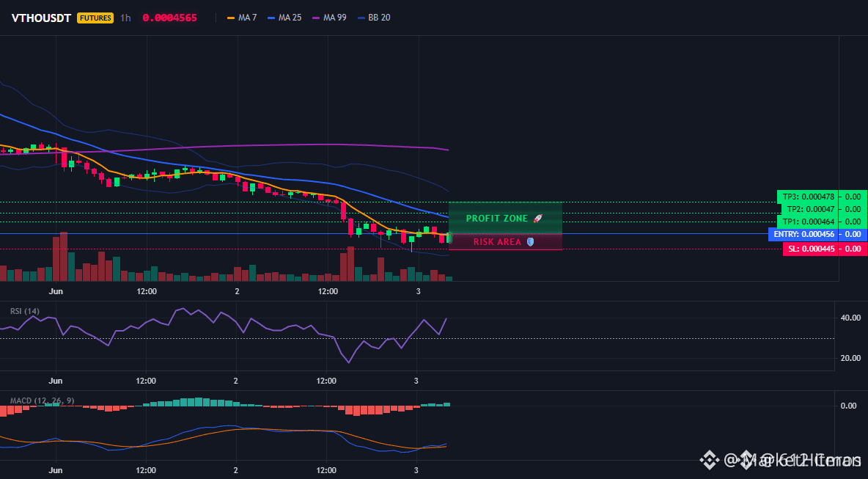Click the rocket icon in profit zone
Screen dimensions: 868x479
537,218
